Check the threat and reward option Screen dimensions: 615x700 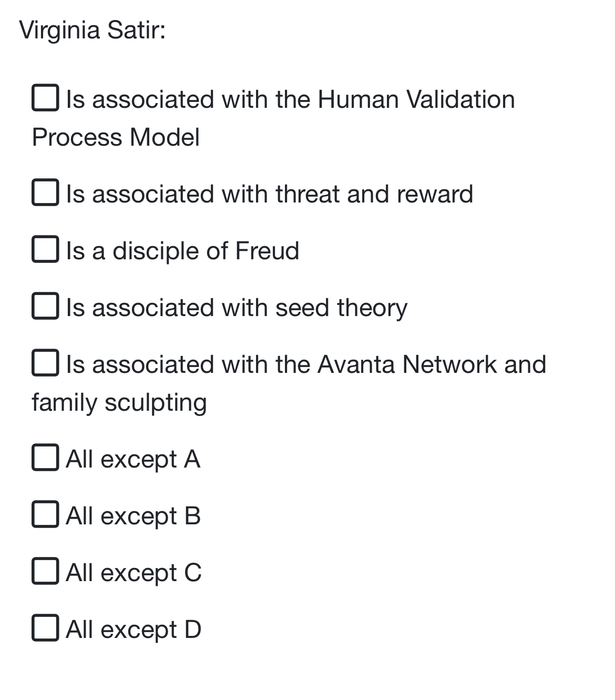pyautogui.click(x=46, y=193)
